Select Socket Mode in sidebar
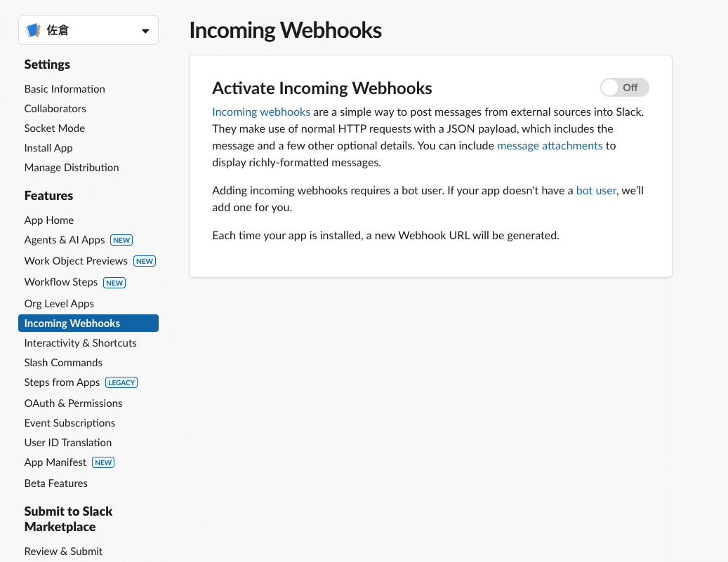 pos(54,128)
